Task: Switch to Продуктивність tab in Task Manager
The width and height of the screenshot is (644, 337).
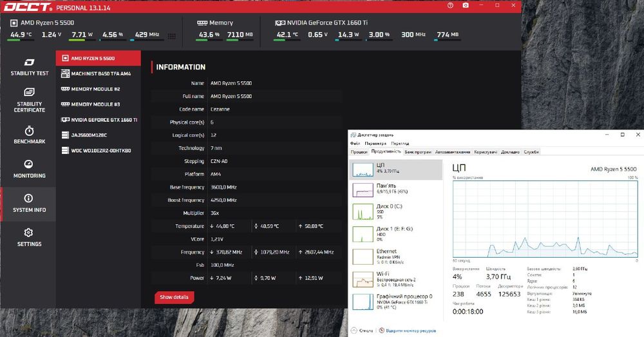Action: tap(386, 151)
